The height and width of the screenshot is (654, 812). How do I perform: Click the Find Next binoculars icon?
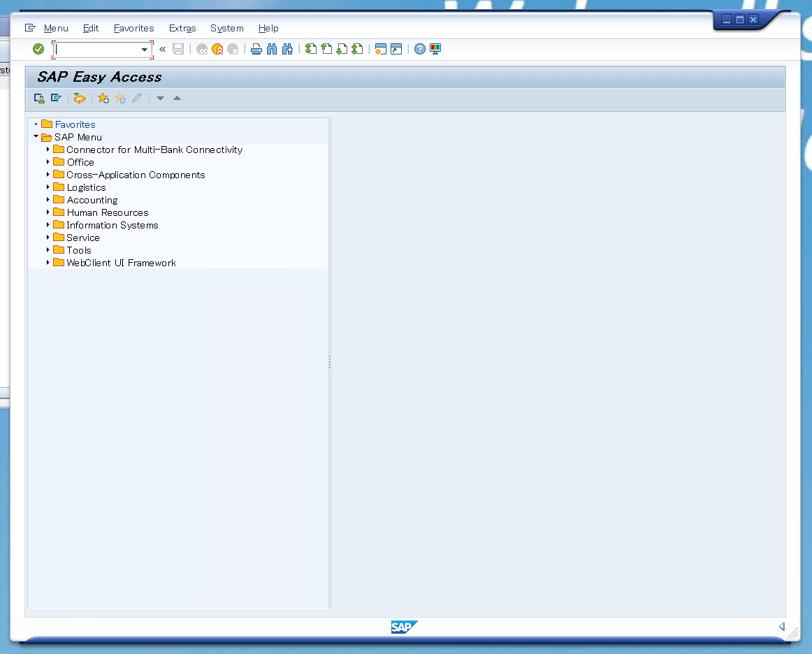pos(287,49)
